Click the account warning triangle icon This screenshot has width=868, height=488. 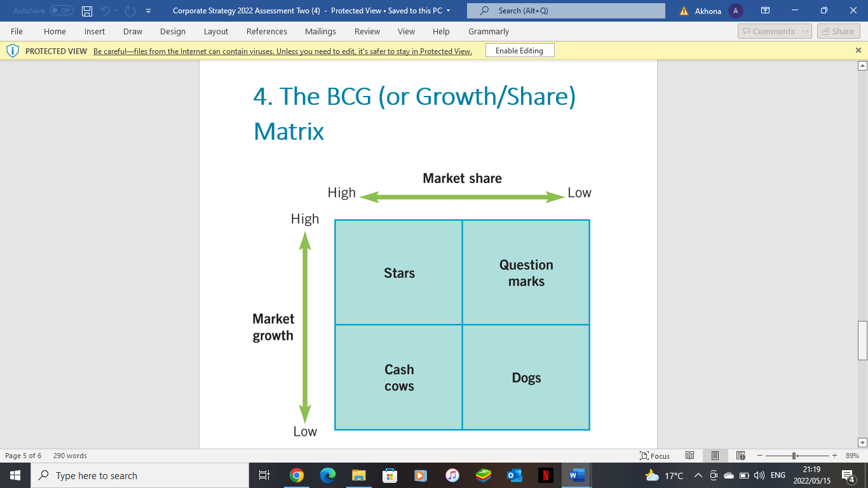pos(684,11)
